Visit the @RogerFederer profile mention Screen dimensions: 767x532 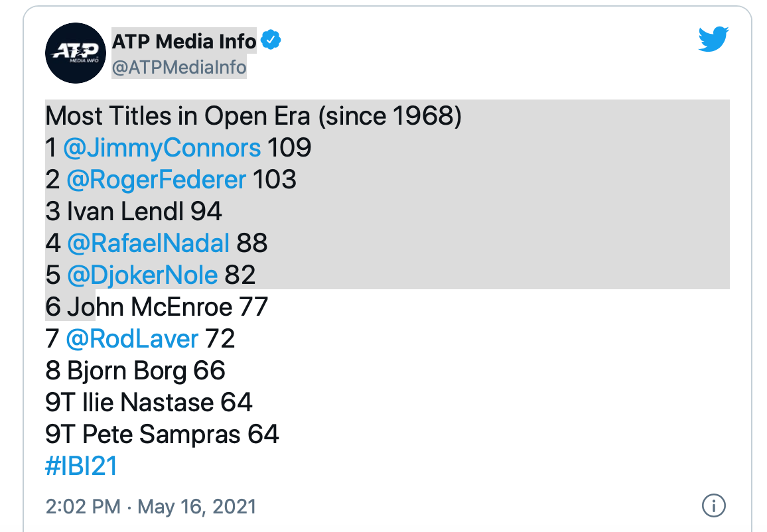click(x=156, y=179)
